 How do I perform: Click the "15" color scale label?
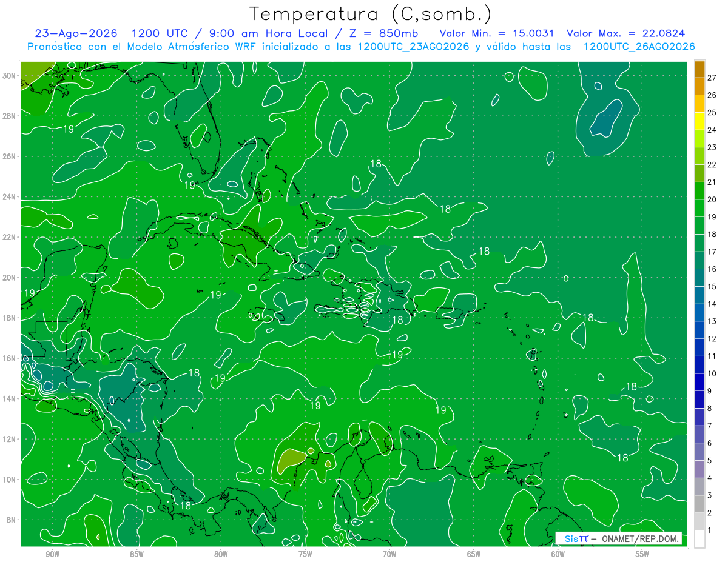712,286
